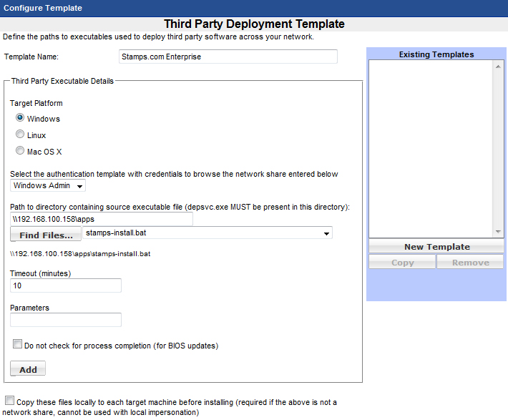Select the Windows target platform radio button
The image size is (508, 420).
point(20,118)
